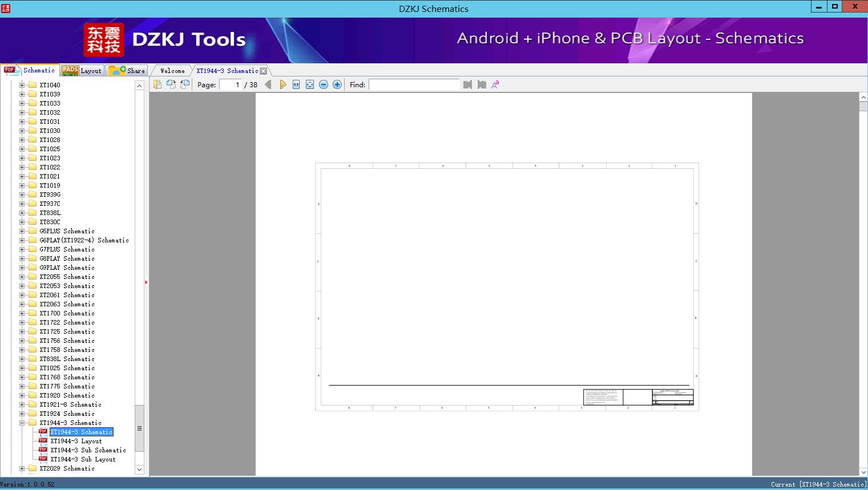Open the XT1944-3 Layout PDF item

[76, 441]
